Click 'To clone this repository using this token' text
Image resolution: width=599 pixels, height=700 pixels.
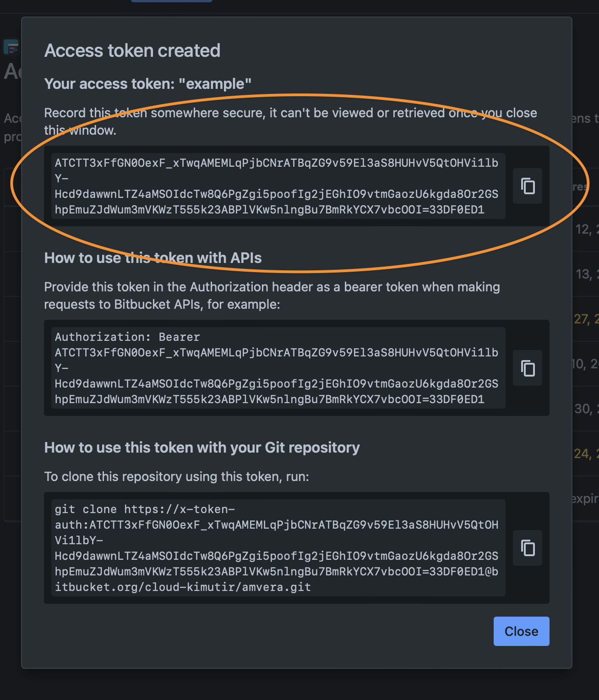[x=177, y=477]
